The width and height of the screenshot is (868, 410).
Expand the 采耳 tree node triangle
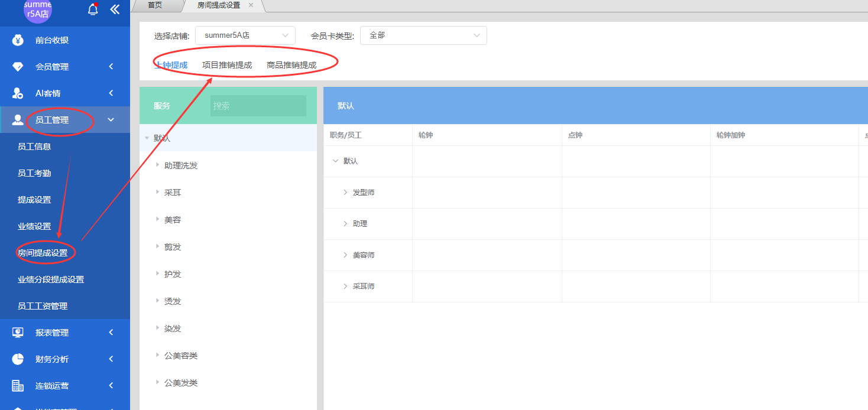[158, 193]
